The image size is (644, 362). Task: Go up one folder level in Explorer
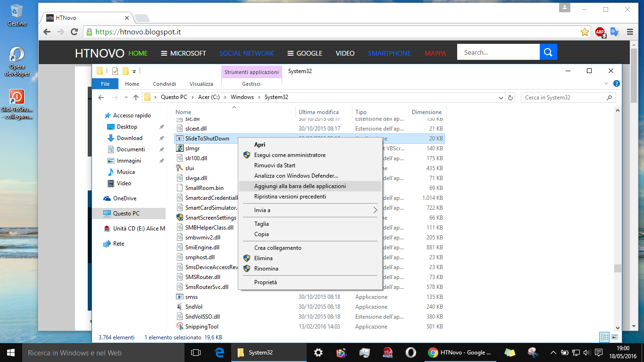pyautogui.click(x=136, y=98)
